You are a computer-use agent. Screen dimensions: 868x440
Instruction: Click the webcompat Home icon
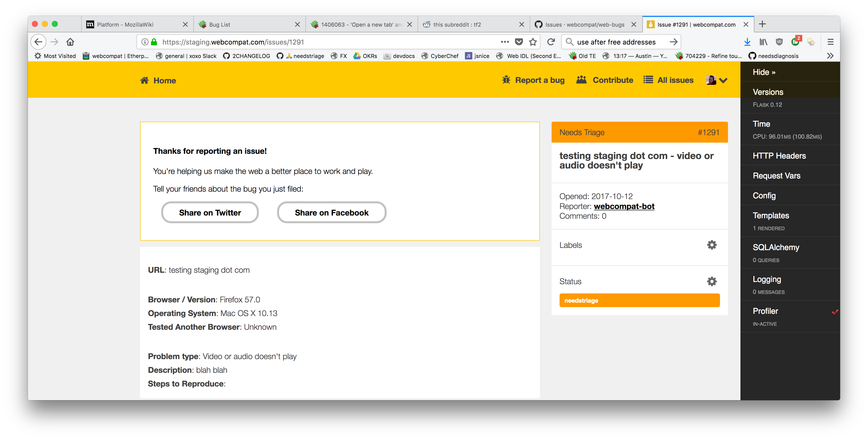point(145,80)
